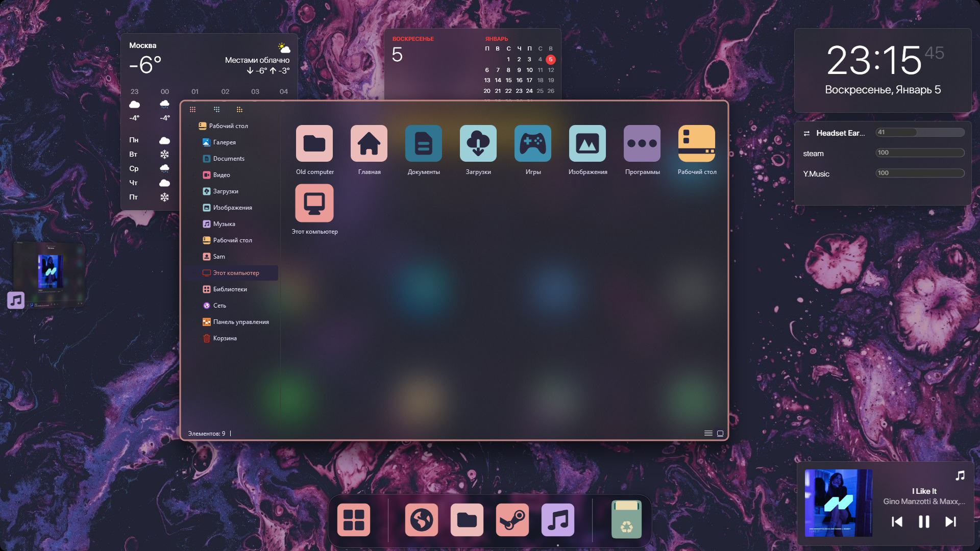Screen dimensions: 980x551
Task: Skip to next track in player widget
Action: tap(950, 521)
